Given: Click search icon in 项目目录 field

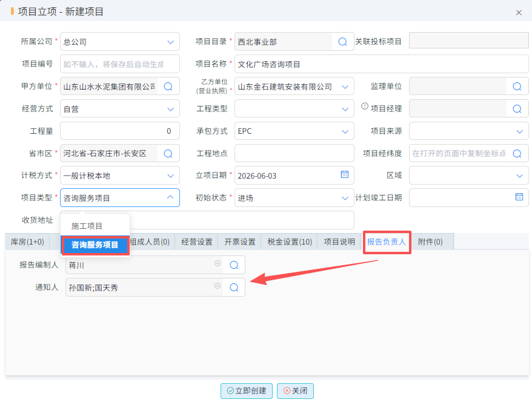Looking at the screenshot, I should point(343,42).
